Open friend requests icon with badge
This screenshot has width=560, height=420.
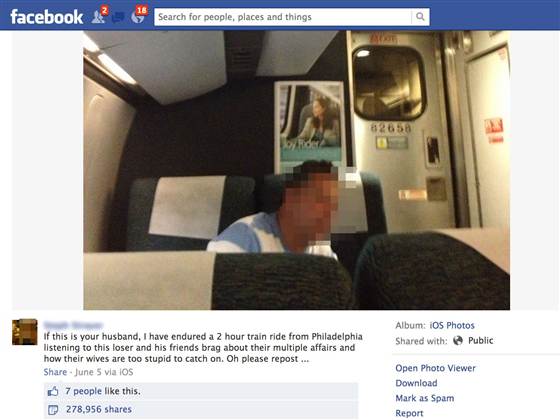point(99,15)
